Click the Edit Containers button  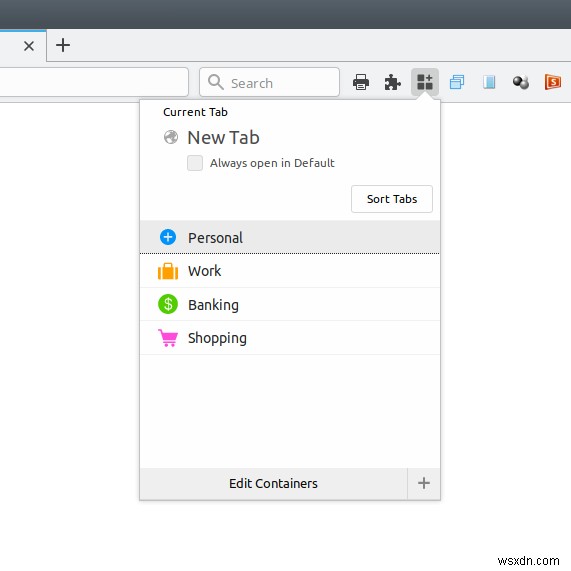(x=273, y=484)
